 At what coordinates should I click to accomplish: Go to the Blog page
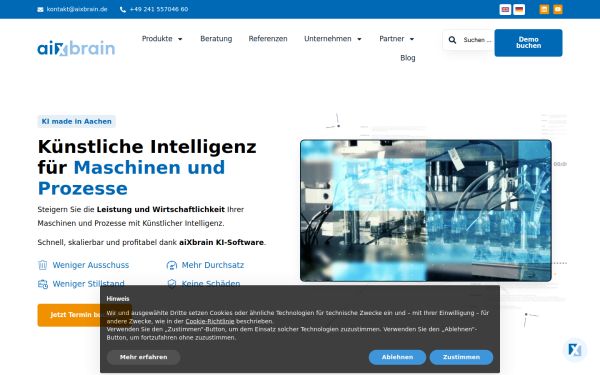coord(408,58)
